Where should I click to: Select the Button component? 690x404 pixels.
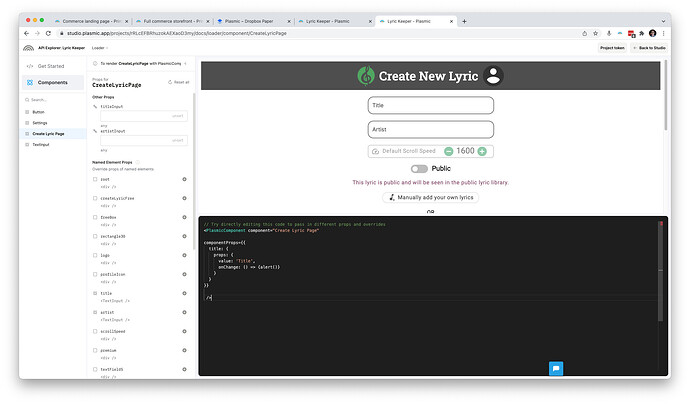(53, 112)
